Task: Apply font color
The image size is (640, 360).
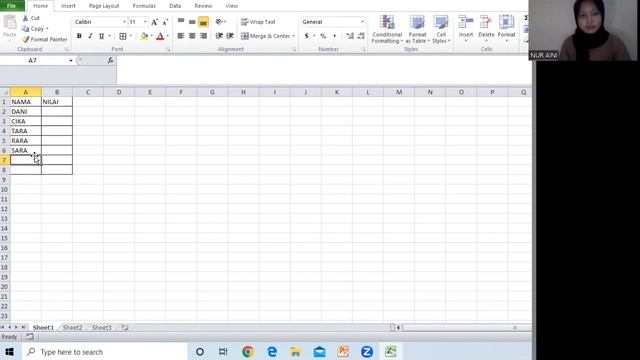Action: tap(160, 36)
